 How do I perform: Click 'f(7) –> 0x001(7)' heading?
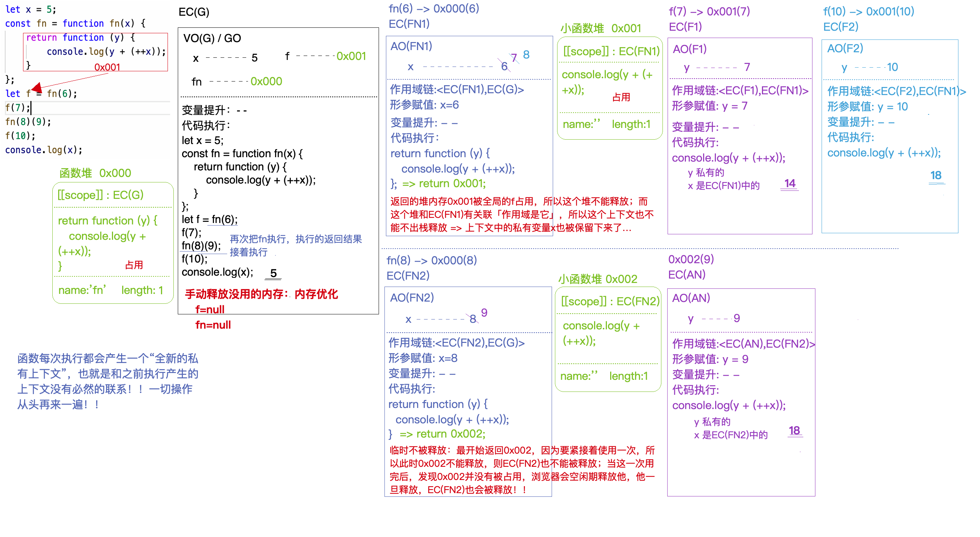coord(710,11)
